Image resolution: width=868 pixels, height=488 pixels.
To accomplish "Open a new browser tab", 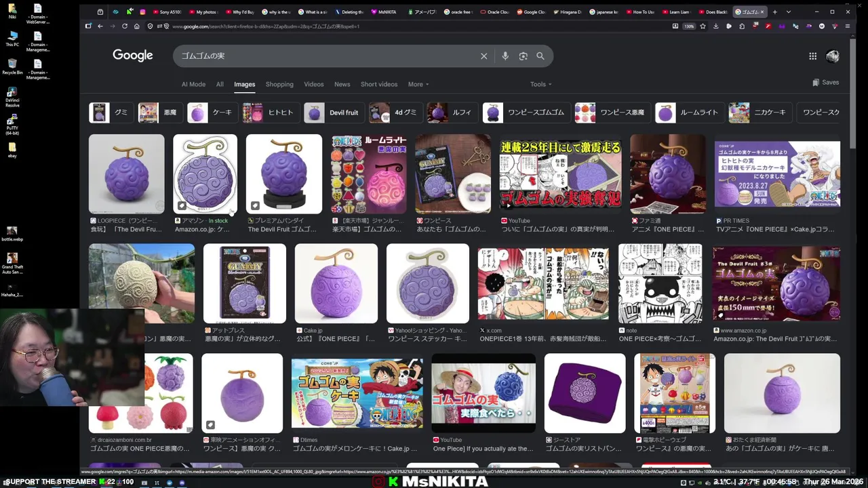I will 775,12.
